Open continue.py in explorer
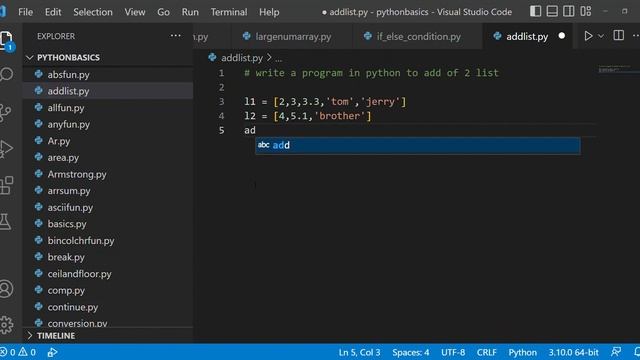Screen dimensions: 640x360 click(x=108, y=307)
